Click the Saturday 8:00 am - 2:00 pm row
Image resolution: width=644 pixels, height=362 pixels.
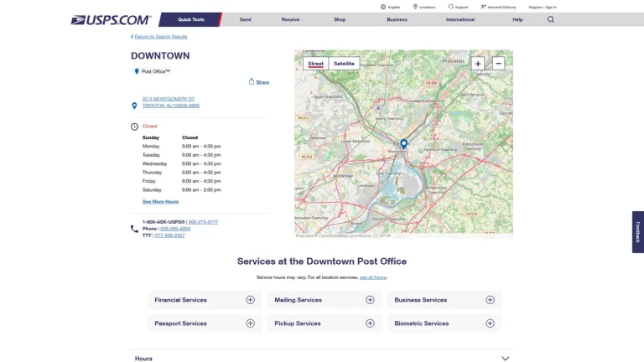[x=181, y=190]
